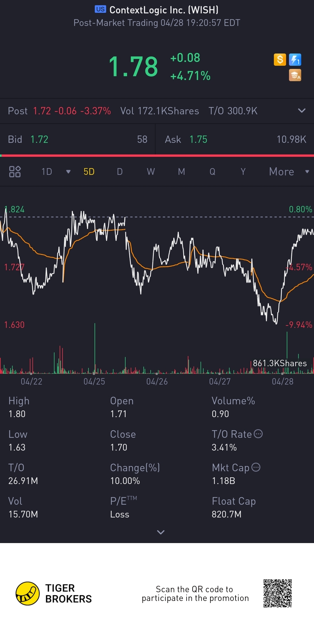Image resolution: width=314 pixels, height=644 pixels.
Task: Tap the T/O 300.9K text
Action: (x=233, y=111)
